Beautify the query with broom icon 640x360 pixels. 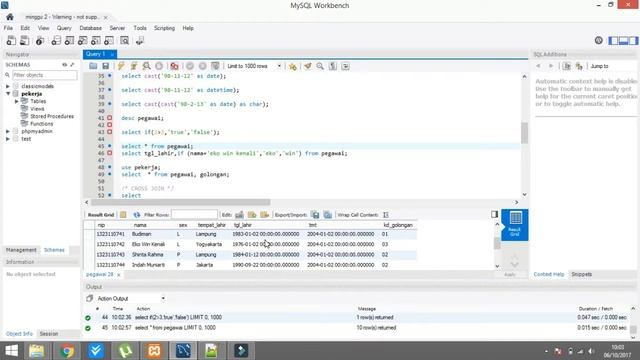pos(307,66)
